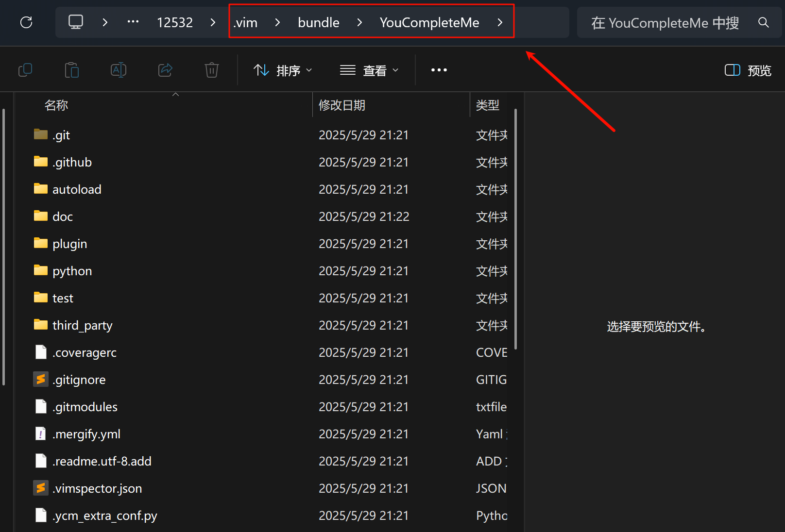The width and height of the screenshot is (785, 532).
Task: Toggle the 预览 (Preview) pane
Action: pos(747,70)
